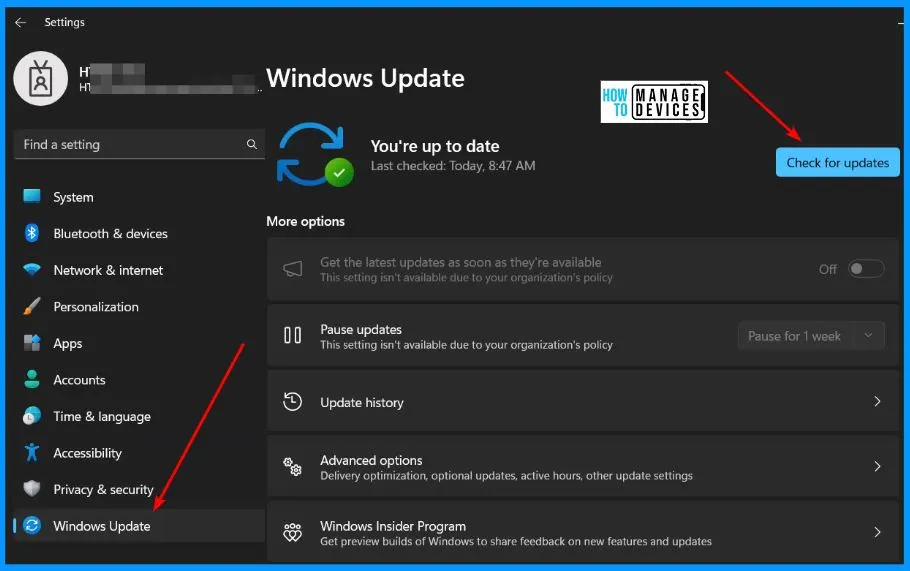Open Time & language settings
The height and width of the screenshot is (571, 910).
pyautogui.click(x=139, y=416)
